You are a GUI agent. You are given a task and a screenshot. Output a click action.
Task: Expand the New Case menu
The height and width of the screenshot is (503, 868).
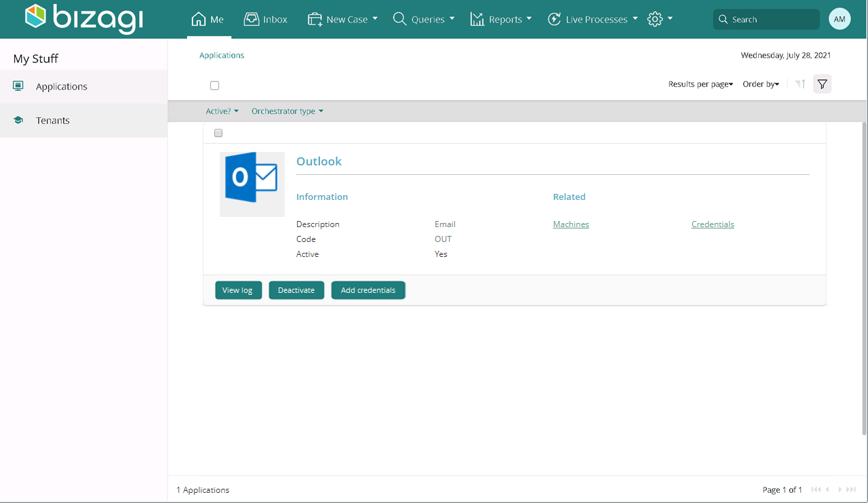tap(342, 19)
